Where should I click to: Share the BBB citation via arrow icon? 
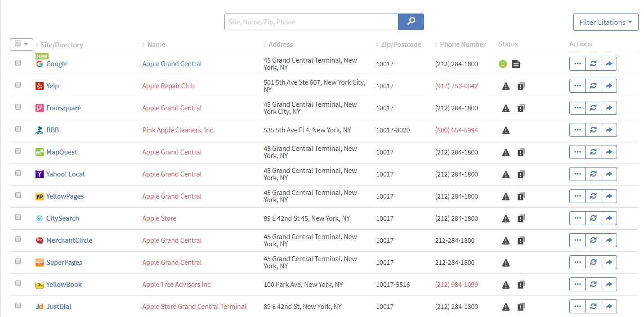coord(609,130)
